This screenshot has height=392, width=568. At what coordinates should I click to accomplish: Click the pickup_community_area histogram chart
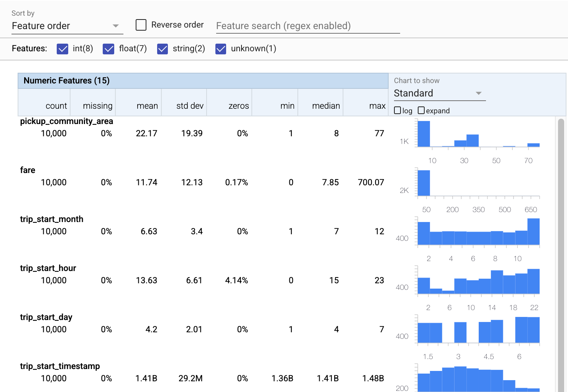(478, 134)
